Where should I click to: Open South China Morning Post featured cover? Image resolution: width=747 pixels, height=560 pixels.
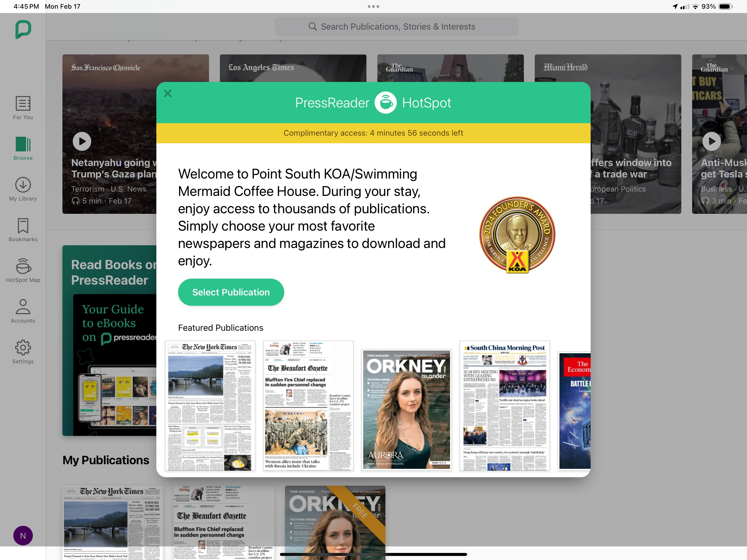pos(505,406)
